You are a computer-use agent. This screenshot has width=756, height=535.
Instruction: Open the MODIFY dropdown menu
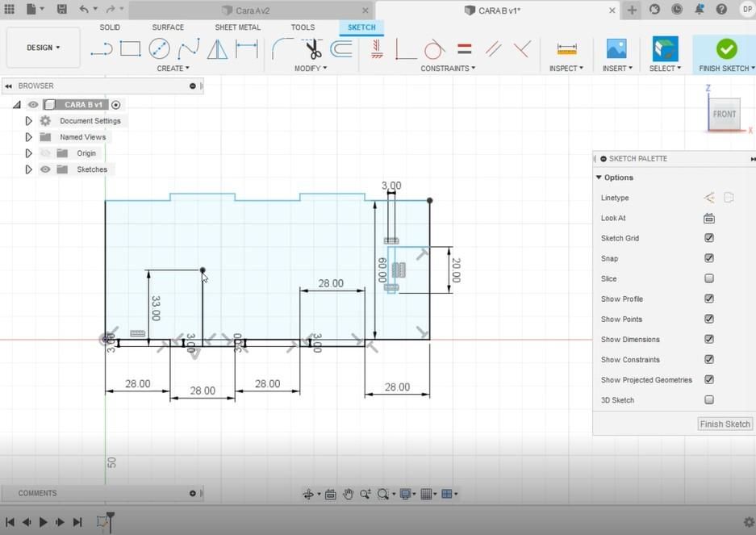click(311, 69)
